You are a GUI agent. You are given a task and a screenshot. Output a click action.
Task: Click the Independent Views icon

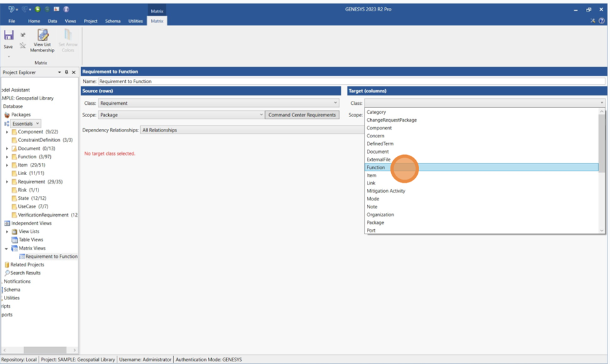(7, 223)
